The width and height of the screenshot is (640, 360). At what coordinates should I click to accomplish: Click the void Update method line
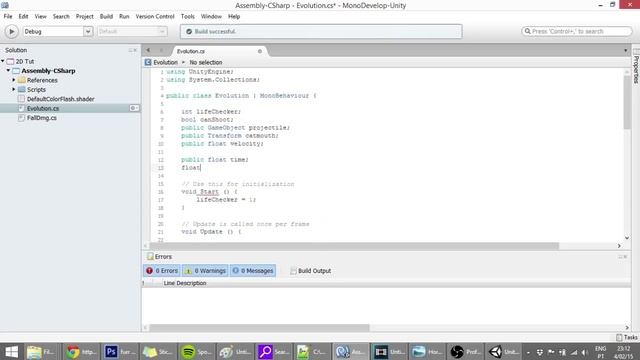211,231
